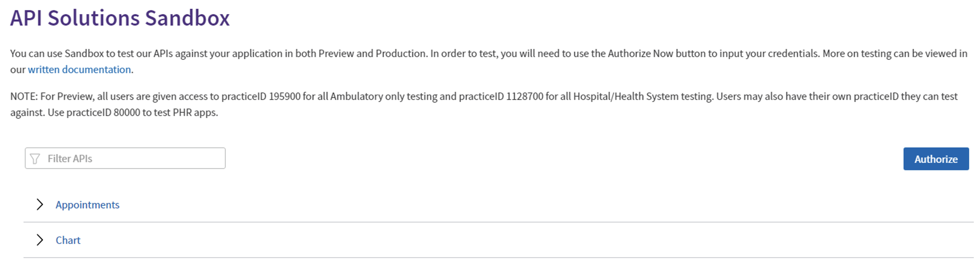Expand the Chart section chevron
The width and height of the screenshot is (980, 268).
[39, 240]
